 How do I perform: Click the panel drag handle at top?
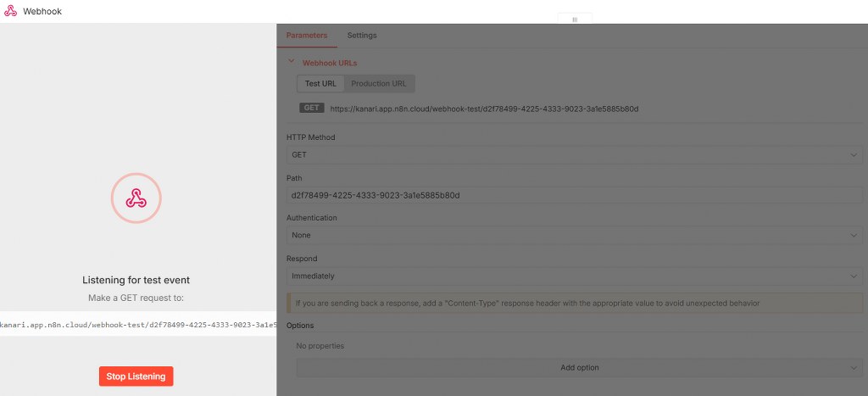pyautogui.click(x=575, y=20)
